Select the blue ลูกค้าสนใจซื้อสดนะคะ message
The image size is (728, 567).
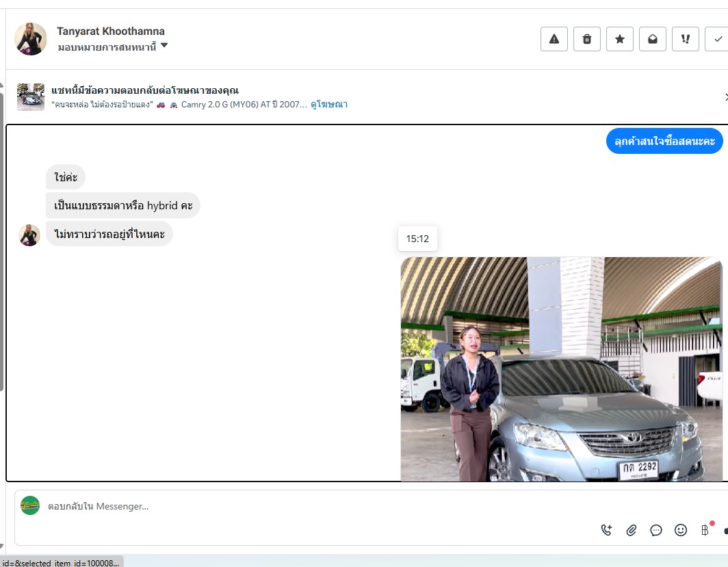[x=664, y=141]
